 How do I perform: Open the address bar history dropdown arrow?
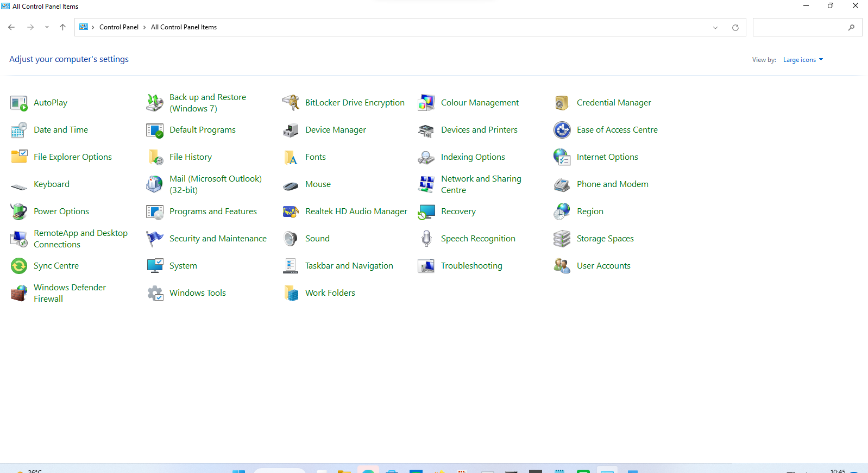715,28
